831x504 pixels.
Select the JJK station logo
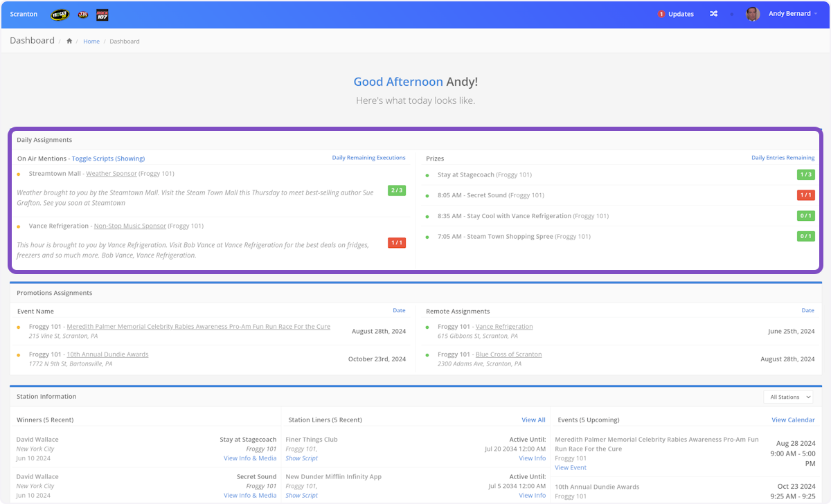pyautogui.click(x=83, y=15)
